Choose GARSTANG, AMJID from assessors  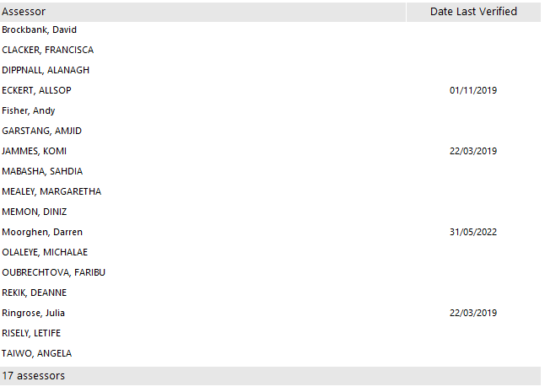41,132
